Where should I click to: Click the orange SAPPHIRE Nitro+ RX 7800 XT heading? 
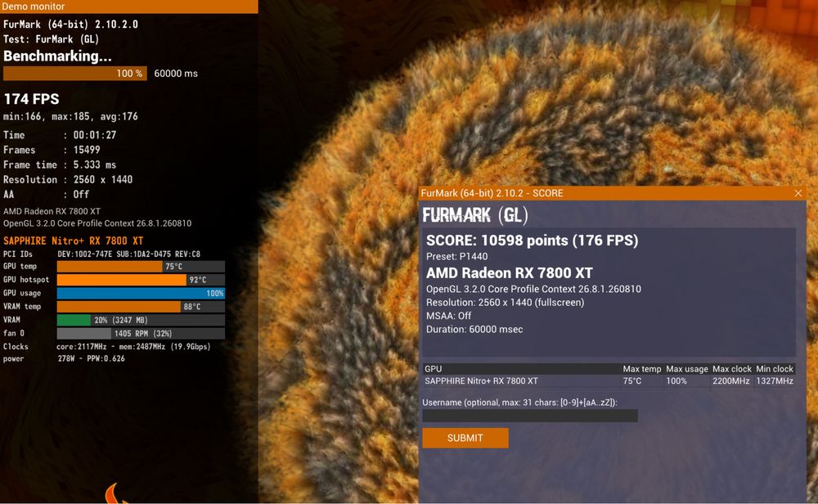(x=73, y=241)
